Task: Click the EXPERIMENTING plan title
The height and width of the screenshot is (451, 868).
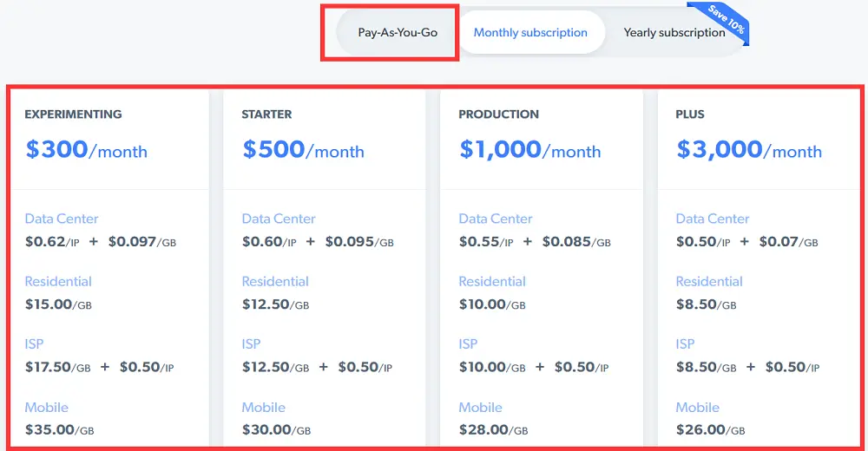Action: (73, 114)
